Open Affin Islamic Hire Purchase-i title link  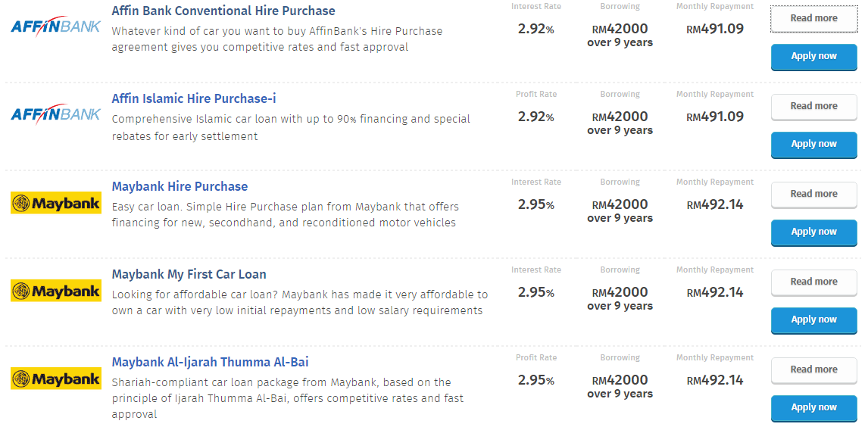click(194, 98)
